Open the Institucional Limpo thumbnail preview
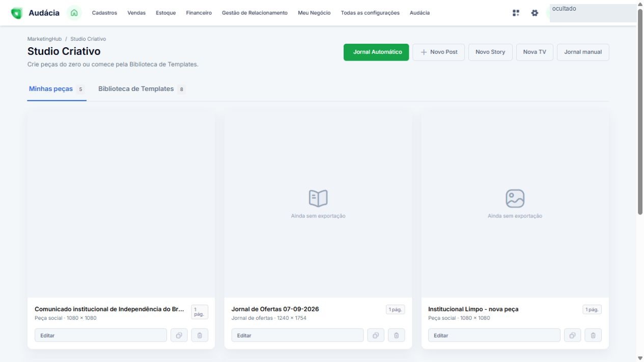The width and height of the screenshot is (644, 362). pyautogui.click(x=515, y=205)
